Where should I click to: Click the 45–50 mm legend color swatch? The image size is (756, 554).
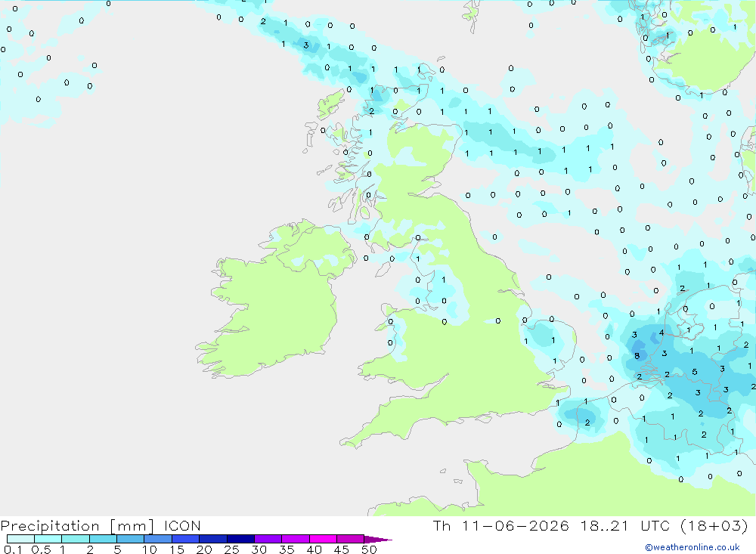(351, 539)
